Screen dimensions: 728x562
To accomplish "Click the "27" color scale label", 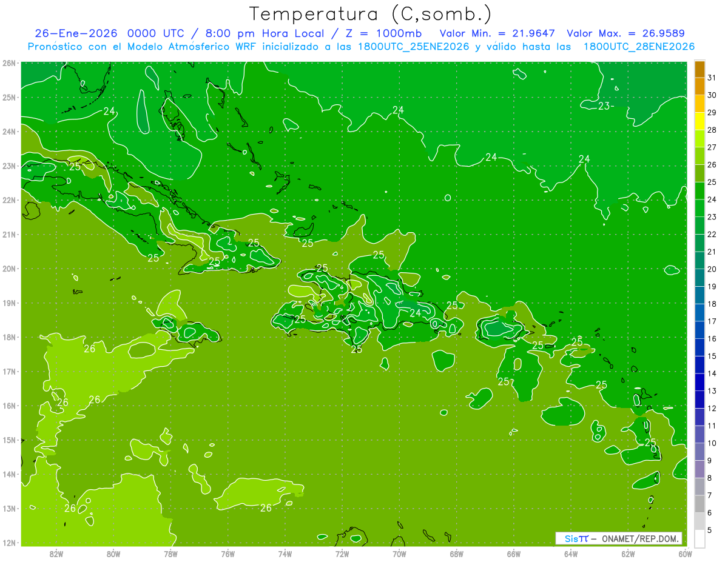I will pyautogui.click(x=712, y=147).
